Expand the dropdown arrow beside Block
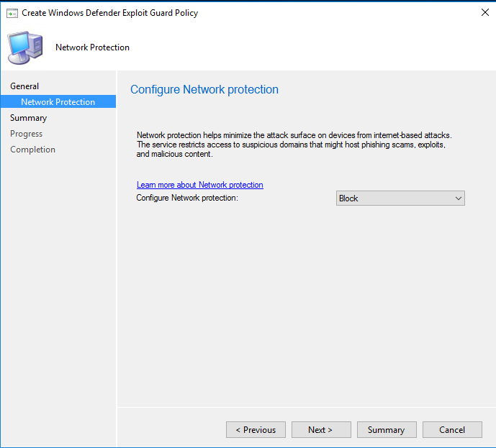Image resolution: width=496 pixels, height=448 pixels. click(458, 198)
